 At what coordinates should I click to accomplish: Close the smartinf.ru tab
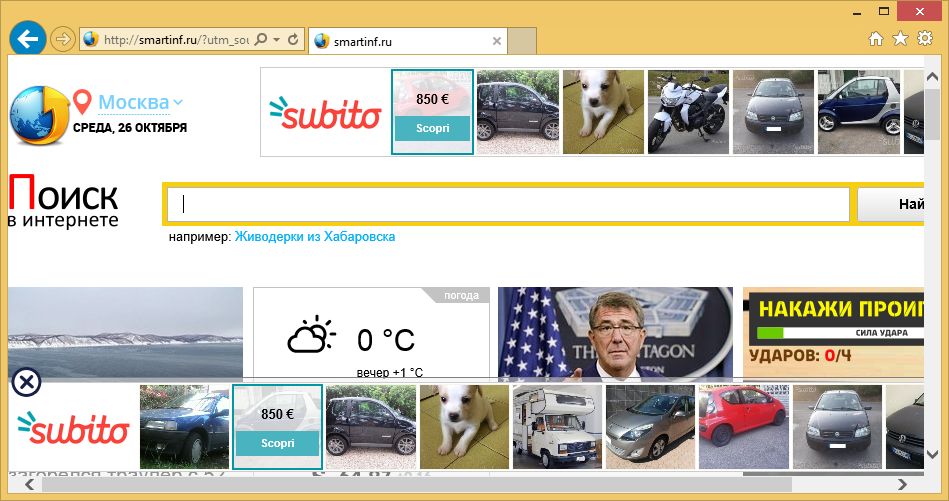point(496,41)
